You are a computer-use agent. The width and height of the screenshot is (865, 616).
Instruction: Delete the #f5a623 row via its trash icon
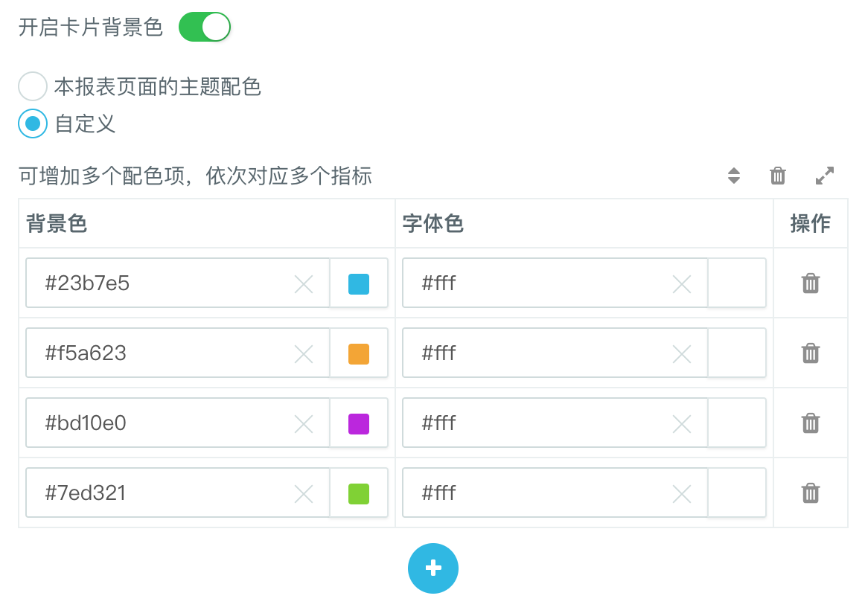click(x=811, y=353)
